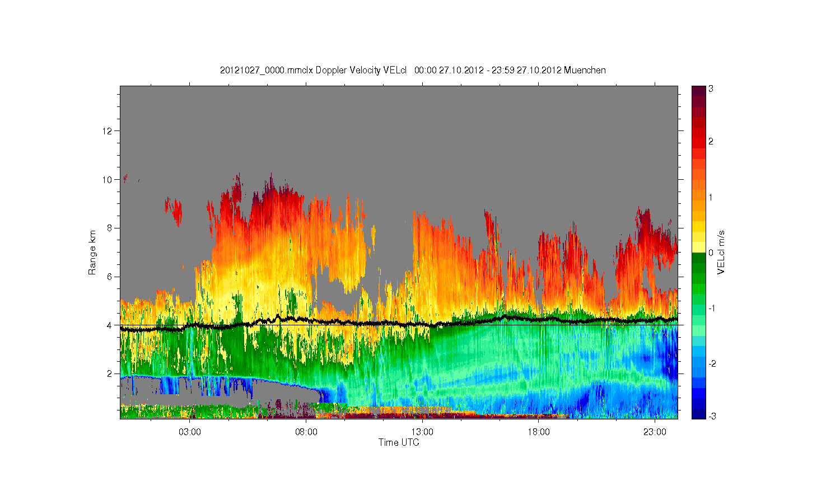Click the 03:00 time tick label
The width and height of the screenshot is (840, 504).
pos(190,432)
